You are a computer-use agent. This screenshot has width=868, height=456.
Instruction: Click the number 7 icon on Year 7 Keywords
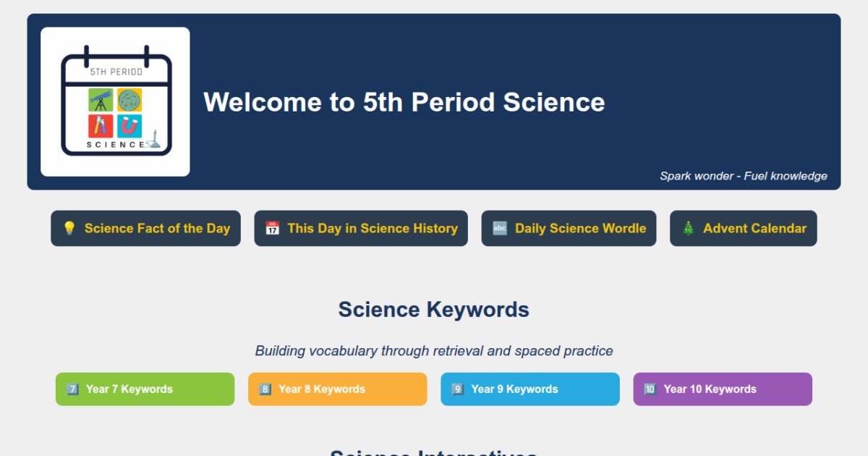click(72, 389)
